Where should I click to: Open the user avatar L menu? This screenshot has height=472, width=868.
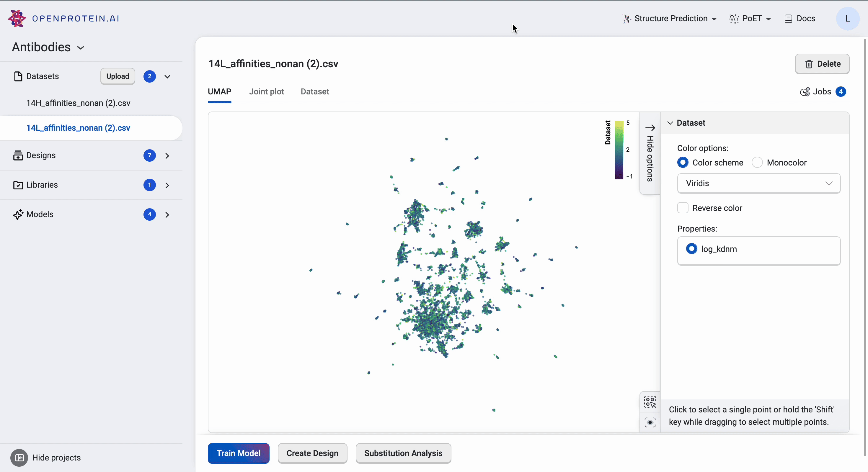click(847, 19)
